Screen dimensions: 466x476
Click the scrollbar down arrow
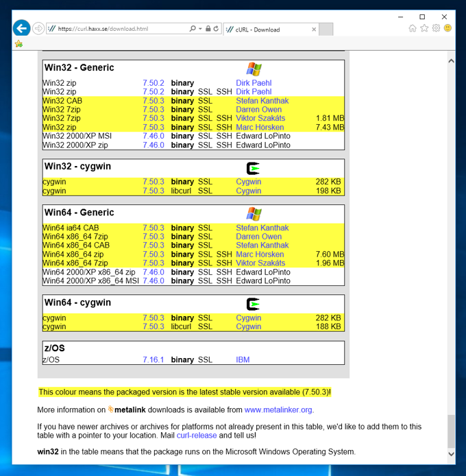(x=451, y=454)
